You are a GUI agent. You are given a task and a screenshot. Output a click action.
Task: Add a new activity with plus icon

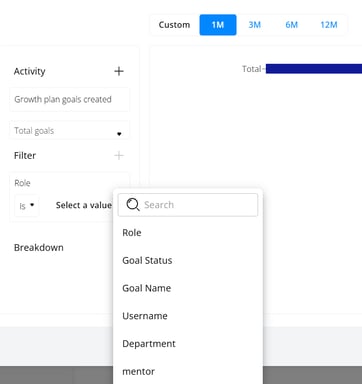119,71
